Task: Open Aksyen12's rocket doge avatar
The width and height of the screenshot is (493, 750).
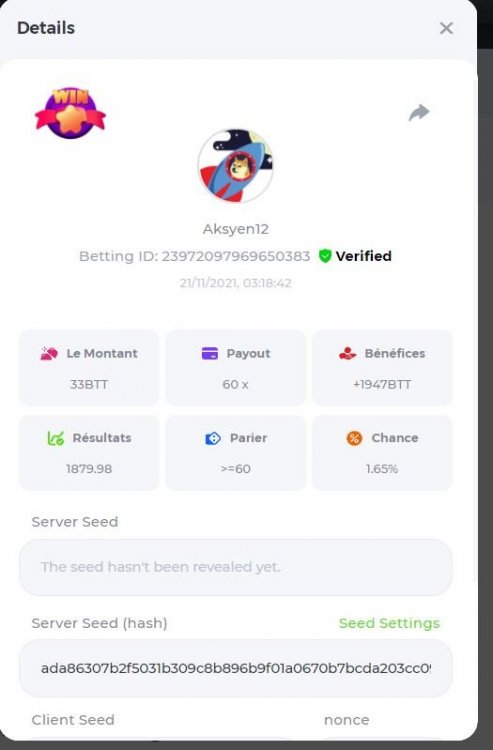Action: (x=235, y=165)
